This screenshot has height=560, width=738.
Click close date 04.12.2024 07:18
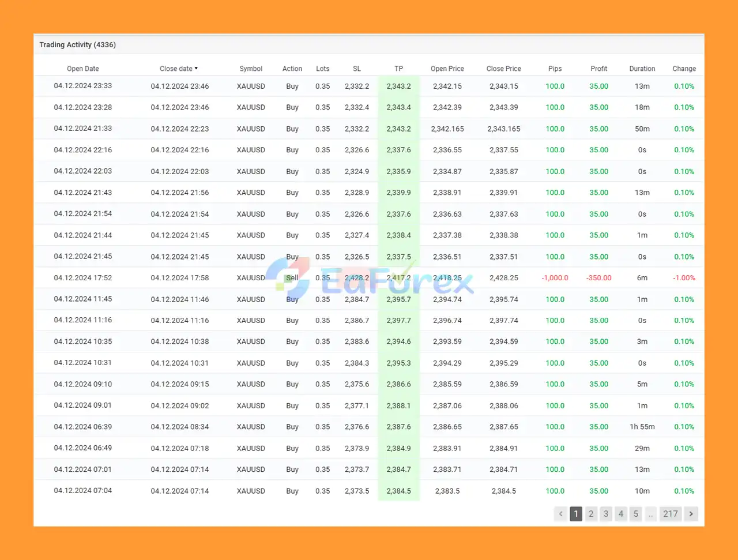coord(180,448)
